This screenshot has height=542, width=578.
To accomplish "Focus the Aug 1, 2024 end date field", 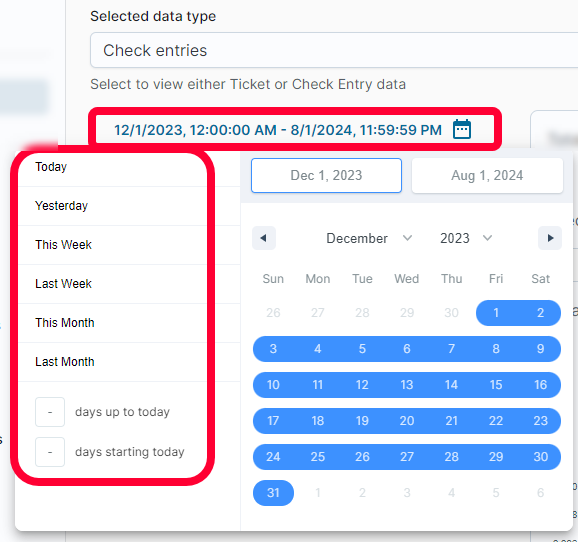I will coord(487,176).
